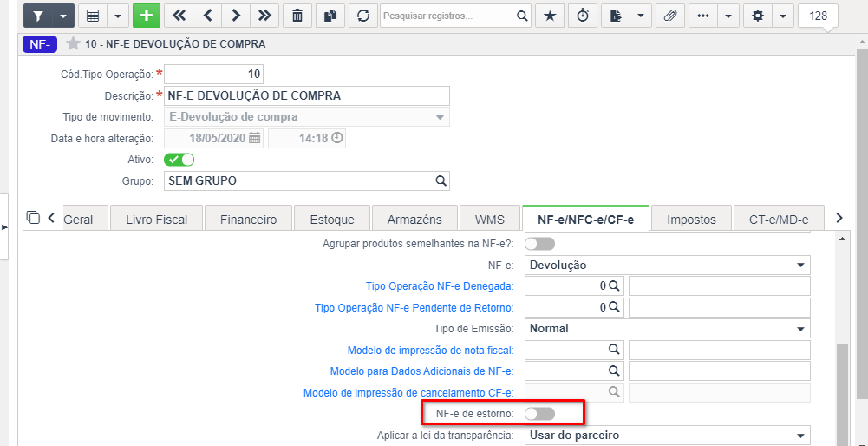Expand the left side panel arrow

[x=6, y=227]
